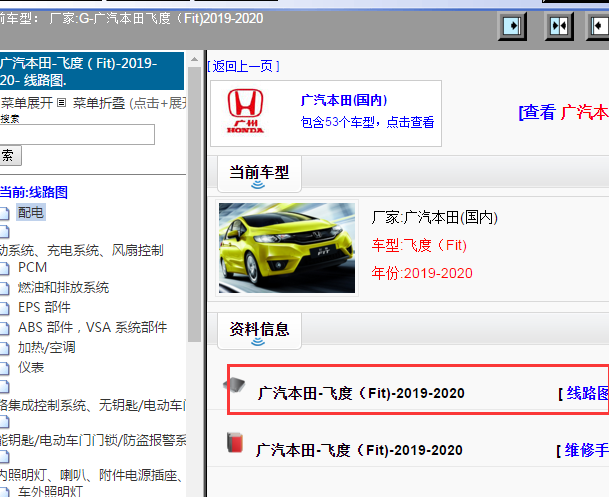Select 仪表 tree item
Image resolution: width=609 pixels, height=497 pixels.
[x=31, y=367]
